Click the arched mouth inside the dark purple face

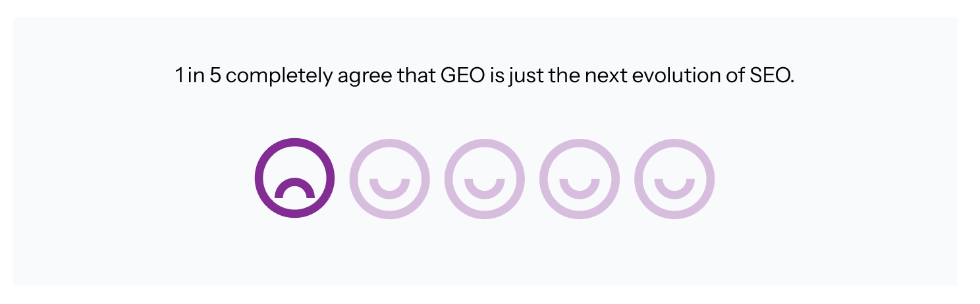click(294, 189)
